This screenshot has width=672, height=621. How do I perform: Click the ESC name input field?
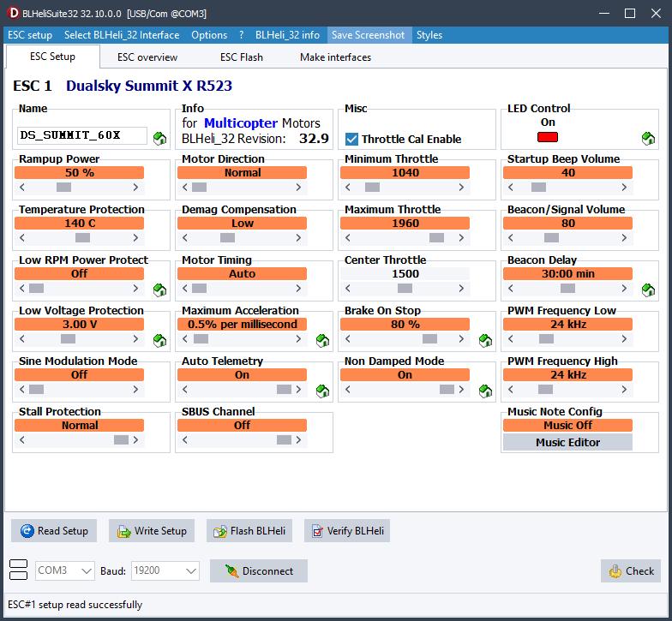point(82,135)
